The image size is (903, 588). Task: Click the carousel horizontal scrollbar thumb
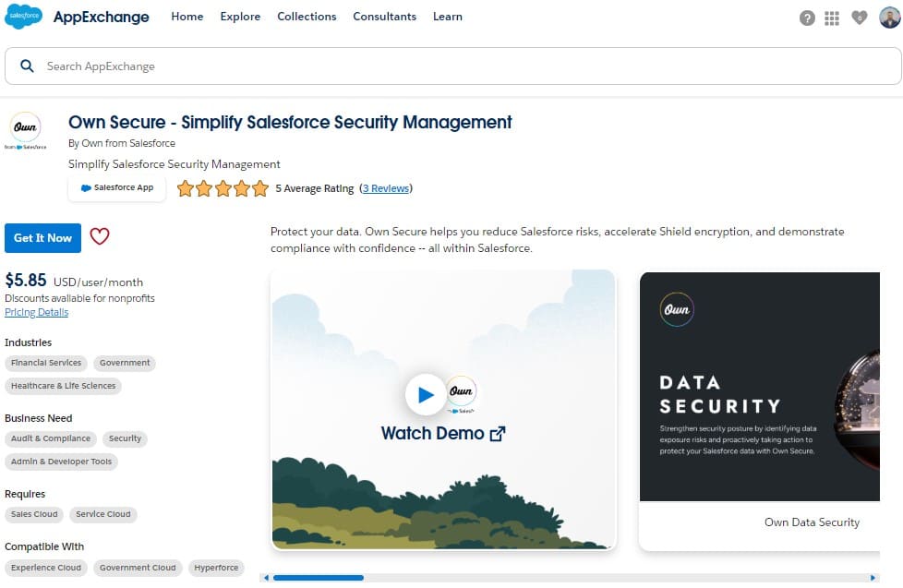coord(319,578)
